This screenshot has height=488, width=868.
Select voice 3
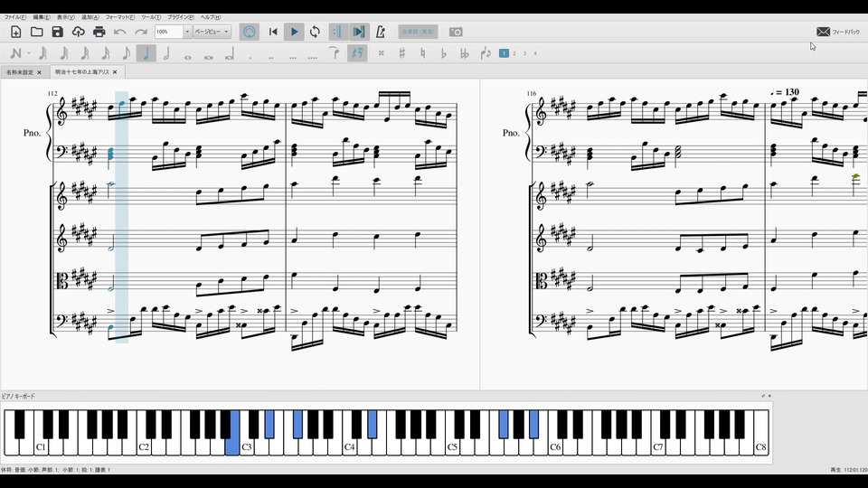[x=524, y=53]
